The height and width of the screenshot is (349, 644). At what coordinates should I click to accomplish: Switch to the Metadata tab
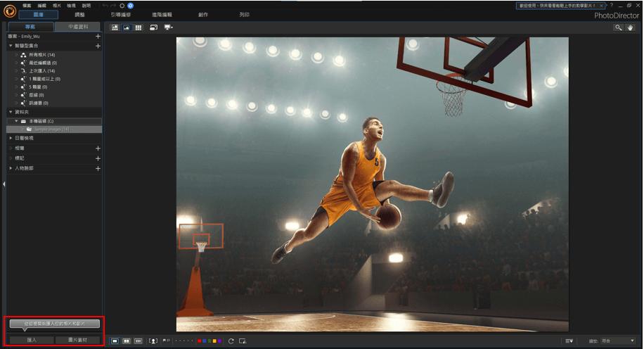(x=78, y=27)
